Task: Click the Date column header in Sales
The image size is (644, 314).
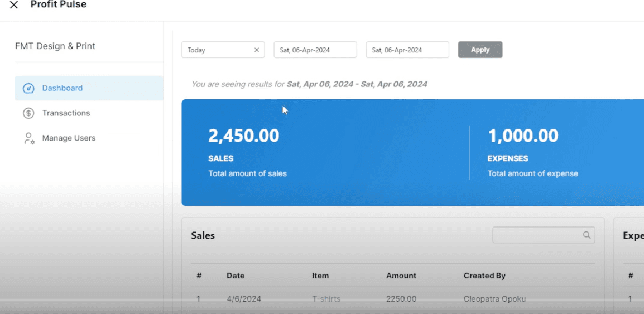Action: point(235,276)
